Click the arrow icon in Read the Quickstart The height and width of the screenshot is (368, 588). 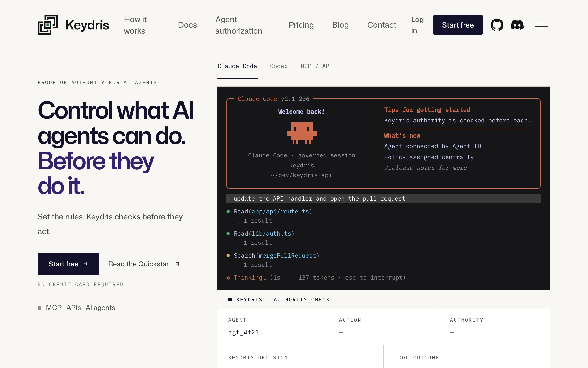click(177, 264)
